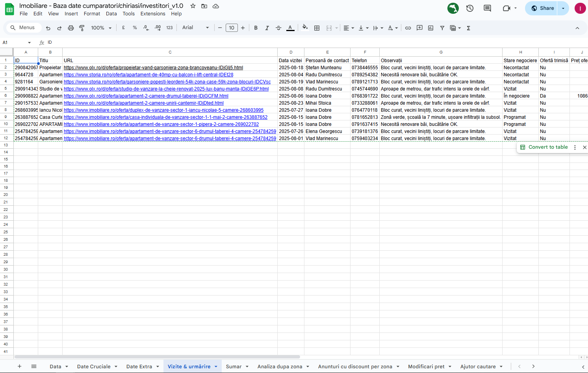
Task: Open version history clock icon
Action: [470, 8]
